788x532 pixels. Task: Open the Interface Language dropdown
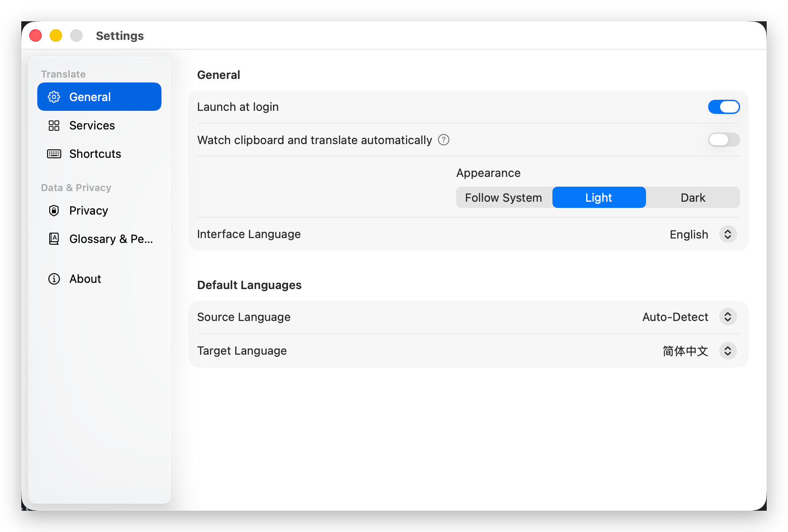728,234
